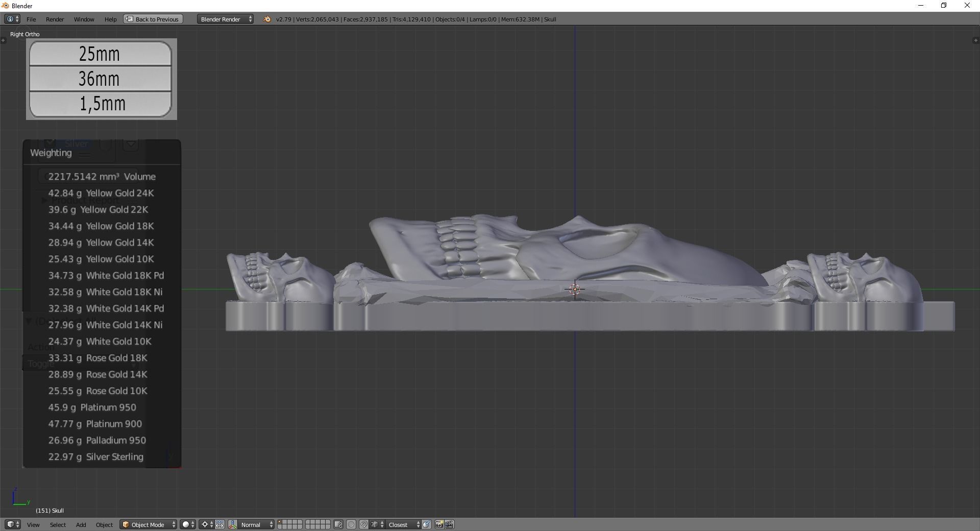Click the large center skull model

click(x=567, y=250)
